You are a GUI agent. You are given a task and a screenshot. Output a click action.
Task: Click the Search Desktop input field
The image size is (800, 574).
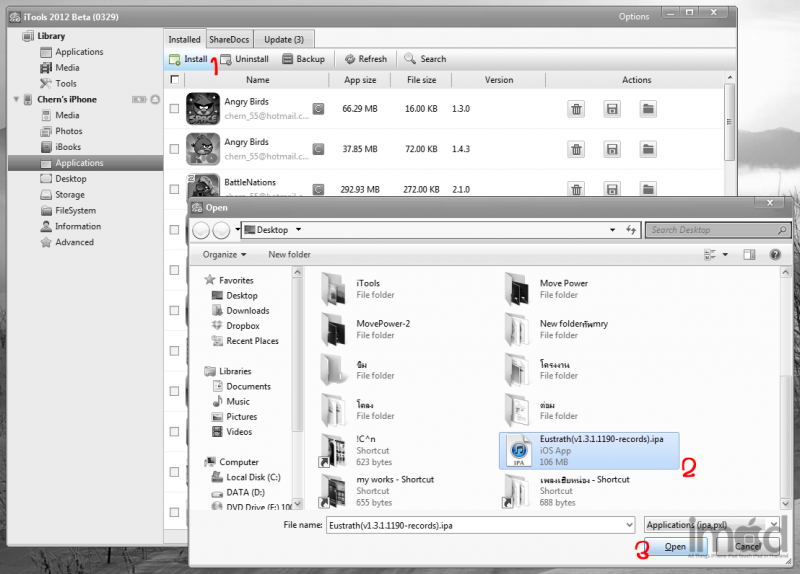(x=710, y=230)
